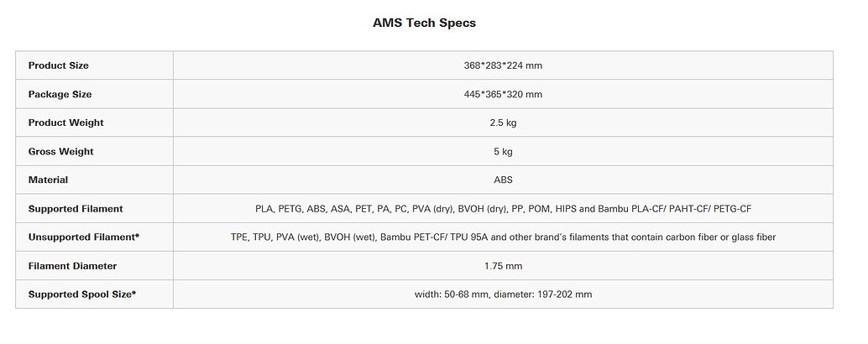Click the ABS material value
The width and height of the screenshot is (868, 344).
503,180
